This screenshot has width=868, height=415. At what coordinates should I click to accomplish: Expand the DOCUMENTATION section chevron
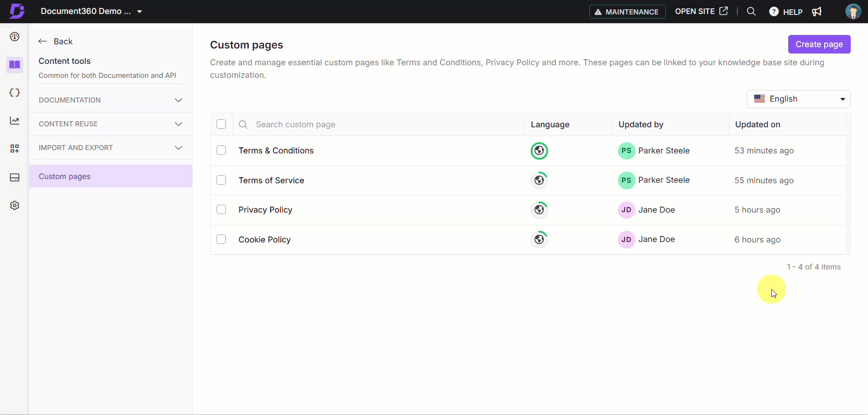point(178,100)
